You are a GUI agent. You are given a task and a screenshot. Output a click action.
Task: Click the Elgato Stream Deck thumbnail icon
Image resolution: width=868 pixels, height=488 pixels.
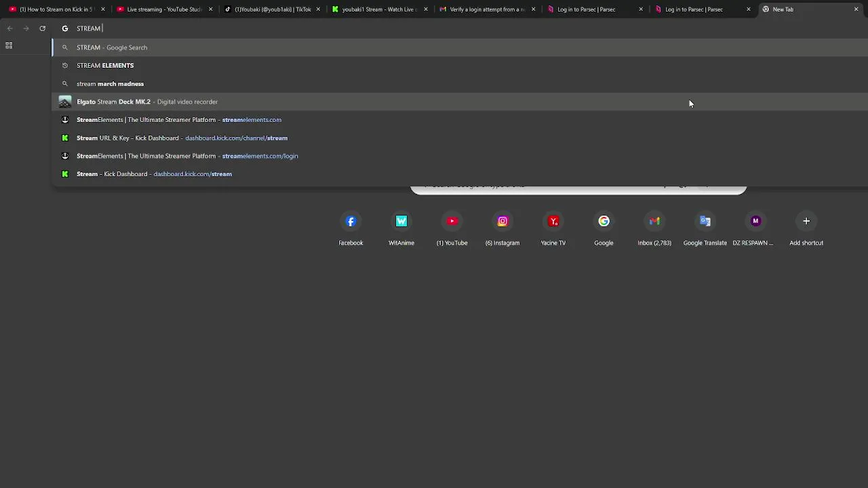[65, 102]
